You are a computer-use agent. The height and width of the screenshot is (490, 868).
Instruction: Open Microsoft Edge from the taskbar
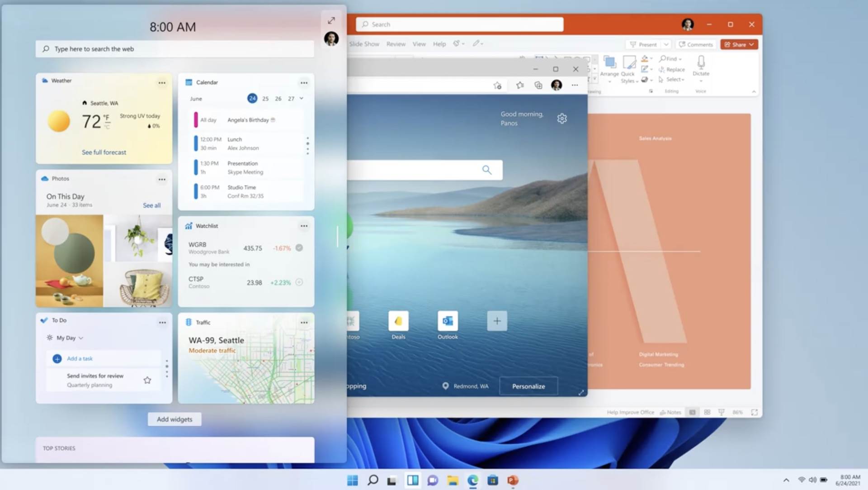point(473,480)
